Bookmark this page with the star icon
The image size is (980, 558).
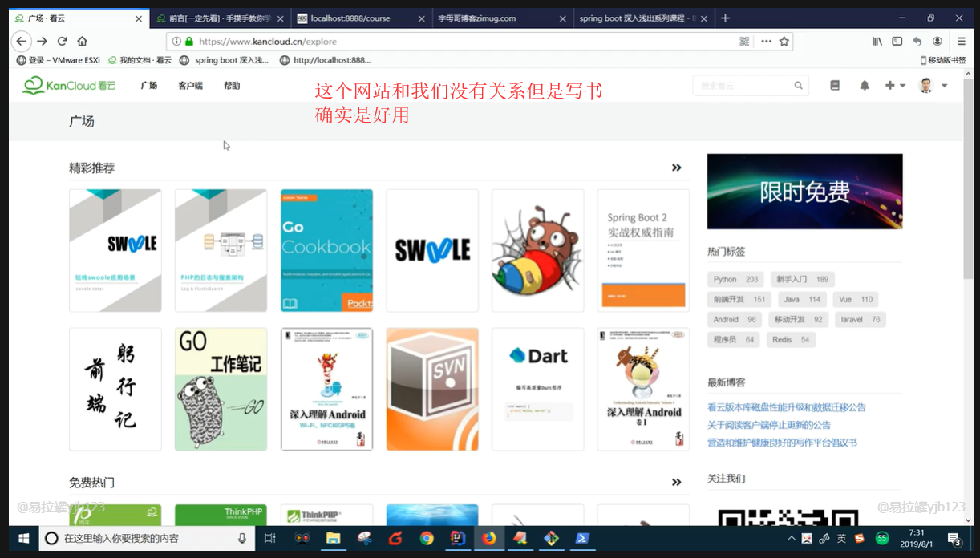[784, 42]
